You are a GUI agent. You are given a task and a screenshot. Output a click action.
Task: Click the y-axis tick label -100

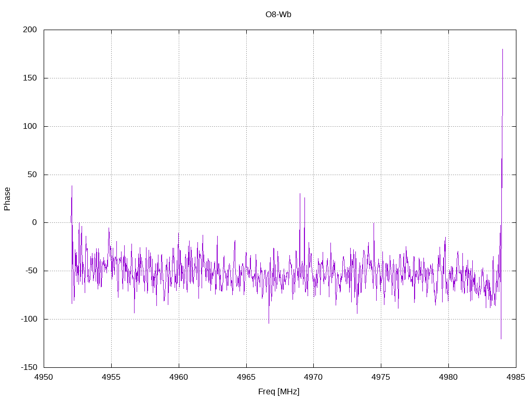click(29, 319)
